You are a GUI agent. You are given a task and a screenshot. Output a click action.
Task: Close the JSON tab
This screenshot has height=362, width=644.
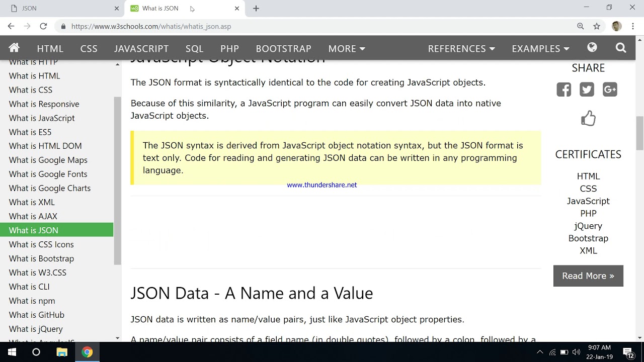point(117,8)
